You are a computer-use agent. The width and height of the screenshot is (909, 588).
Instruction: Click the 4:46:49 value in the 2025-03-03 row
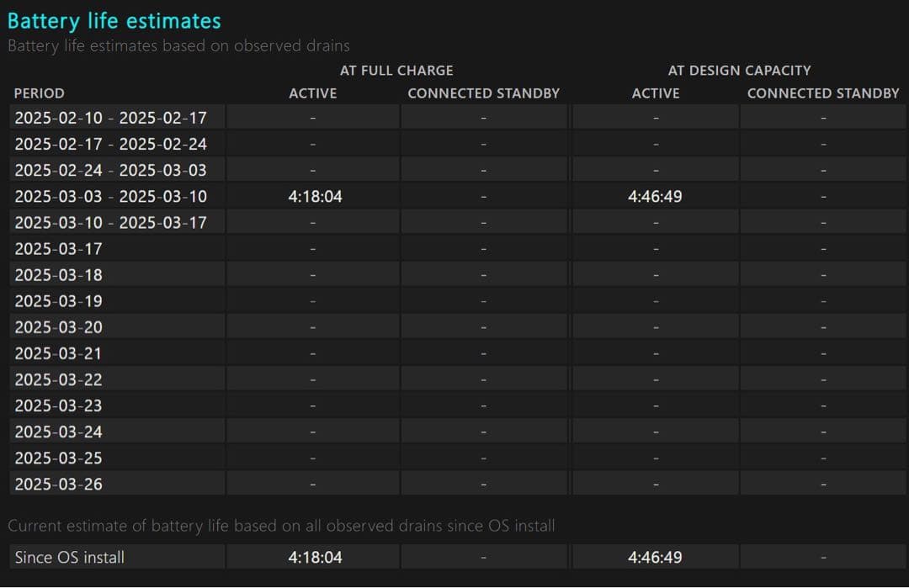pyautogui.click(x=655, y=197)
